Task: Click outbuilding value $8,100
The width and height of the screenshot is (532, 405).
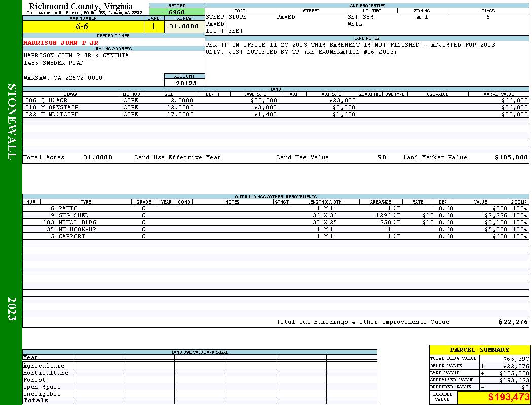Action: click(x=496, y=223)
